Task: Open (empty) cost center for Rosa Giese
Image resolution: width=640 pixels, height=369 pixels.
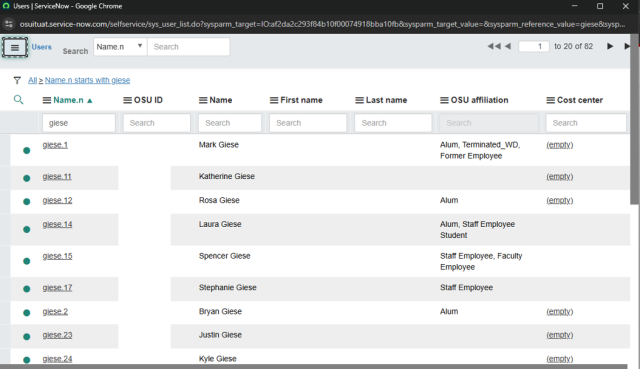Action: pyautogui.click(x=560, y=200)
